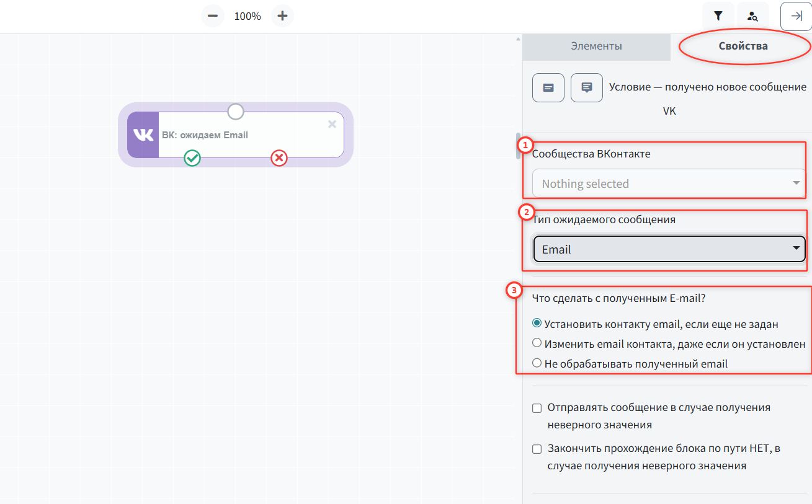Choose 'Не обрабатывать полученный email' option
This screenshot has width=812, height=504.
pyautogui.click(x=537, y=363)
